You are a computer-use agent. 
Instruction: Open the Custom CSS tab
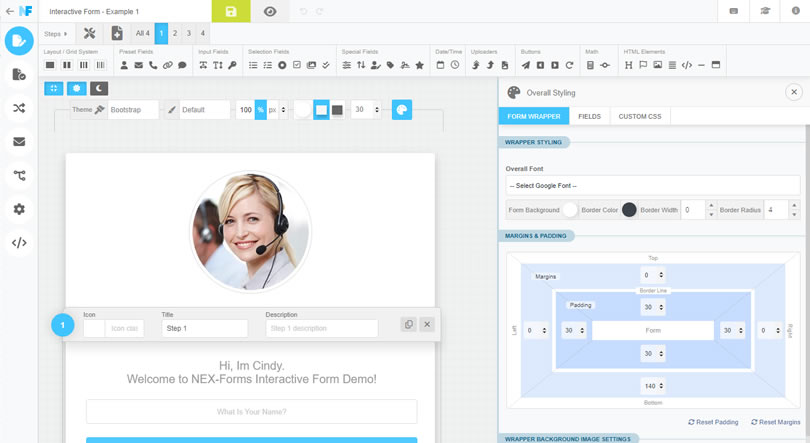pos(640,116)
